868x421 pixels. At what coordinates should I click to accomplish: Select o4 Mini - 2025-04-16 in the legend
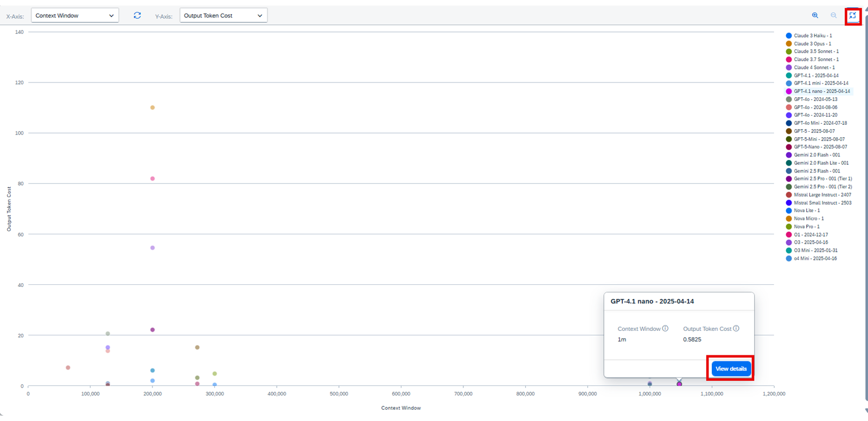(x=812, y=259)
